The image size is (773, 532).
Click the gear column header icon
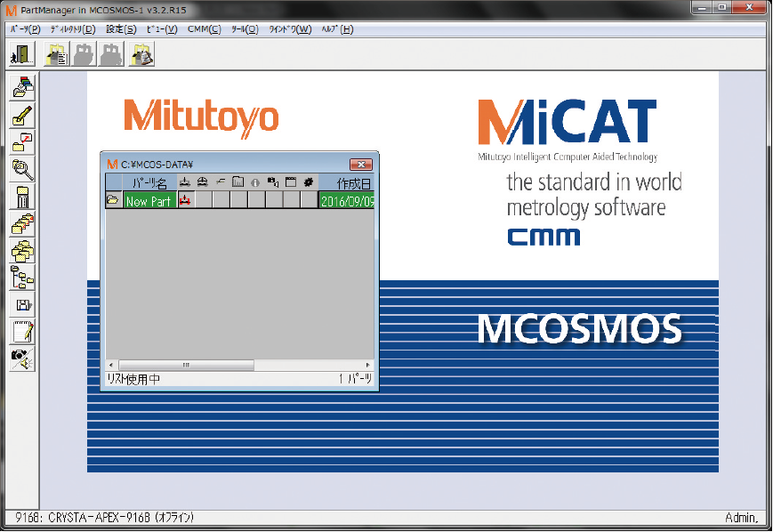[x=309, y=182]
